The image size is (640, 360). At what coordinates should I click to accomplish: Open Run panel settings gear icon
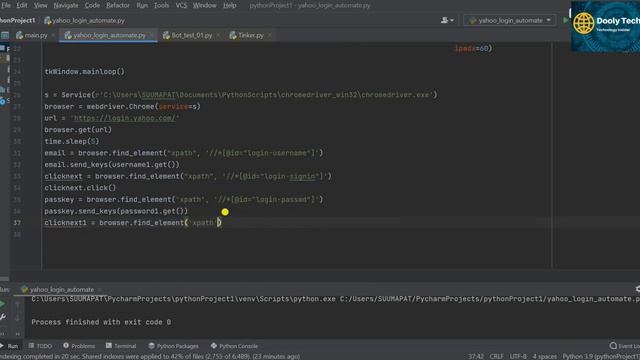638,289
